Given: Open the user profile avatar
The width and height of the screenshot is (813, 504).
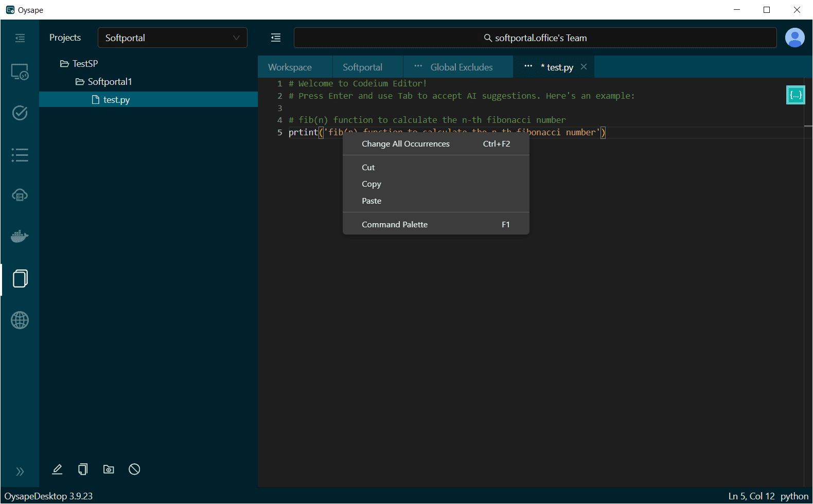Looking at the screenshot, I should (x=795, y=38).
